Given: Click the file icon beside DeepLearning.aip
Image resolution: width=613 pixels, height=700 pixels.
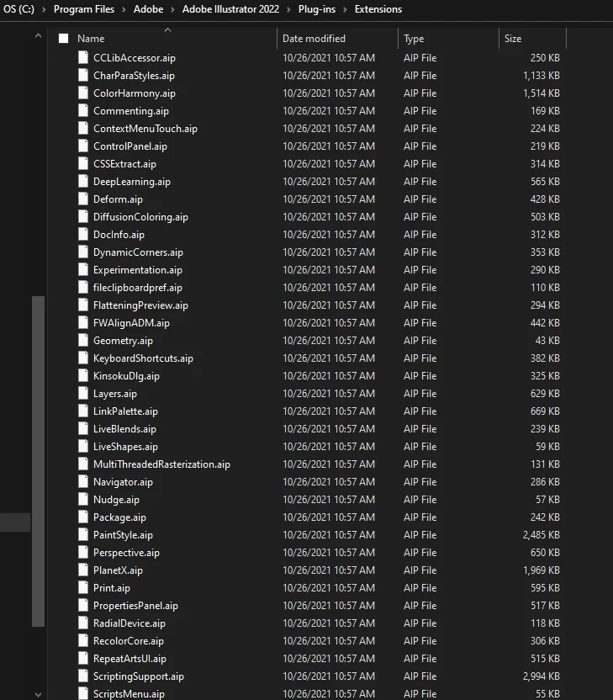Looking at the screenshot, I should [83, 181].
